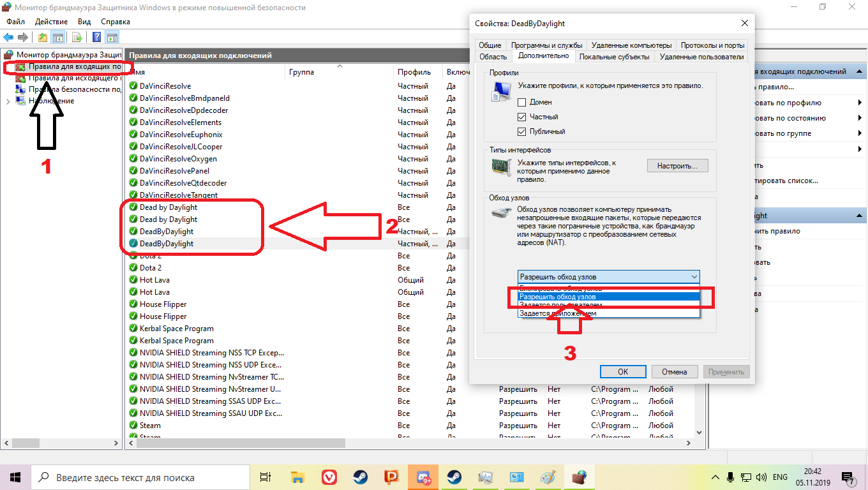868x490 pixels.
Task: Click the firewall brick wall taskbar icon
Action: tap(579, 477)
